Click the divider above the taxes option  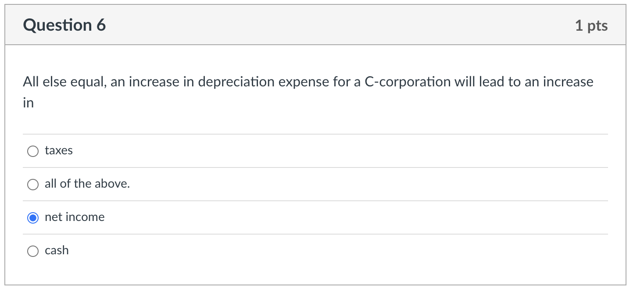315,134
